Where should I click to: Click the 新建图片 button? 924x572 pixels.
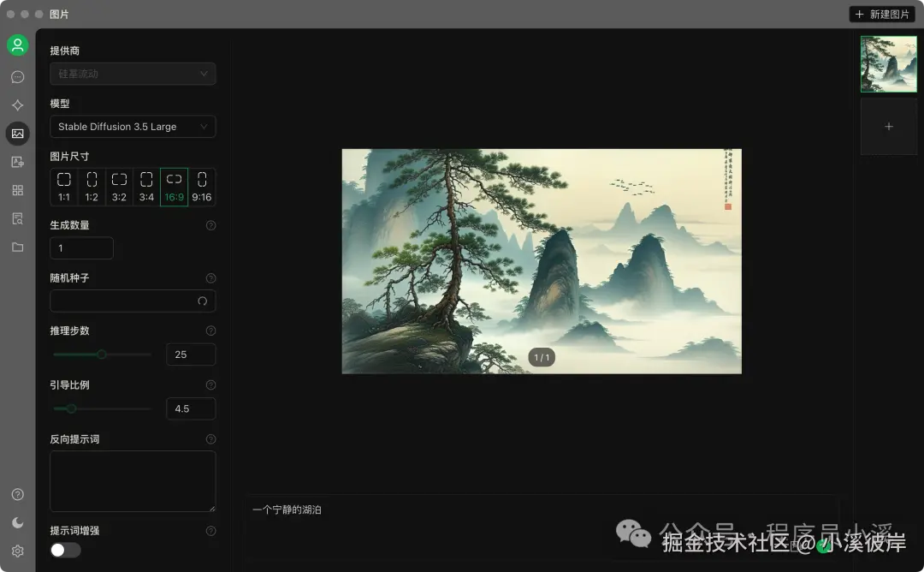882,14
